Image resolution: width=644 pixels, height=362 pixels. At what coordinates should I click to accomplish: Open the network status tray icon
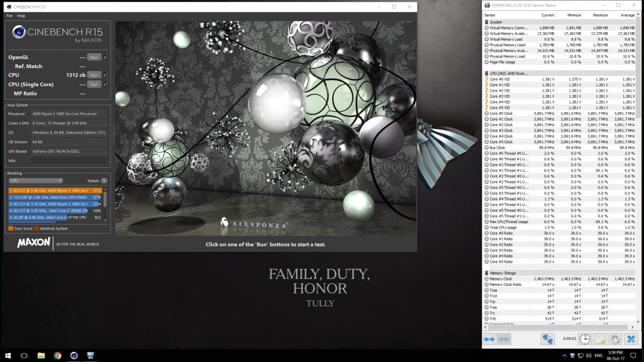click(x=580, y=356)
